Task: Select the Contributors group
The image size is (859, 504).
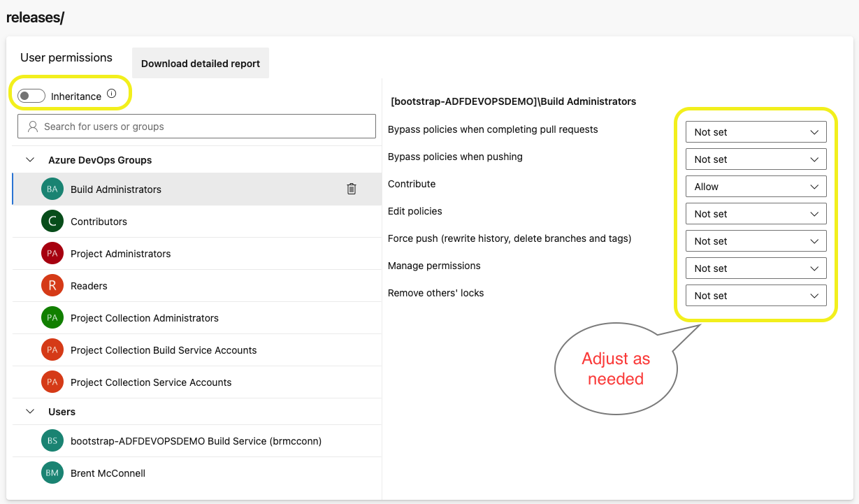Action: pos(196,221)
